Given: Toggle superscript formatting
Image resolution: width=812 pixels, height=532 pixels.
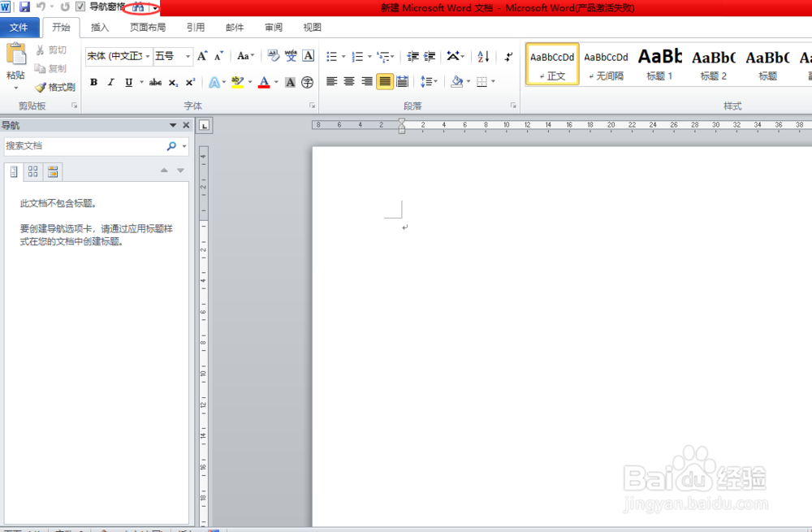Looking at the screenshot, I should click(191, 82).
